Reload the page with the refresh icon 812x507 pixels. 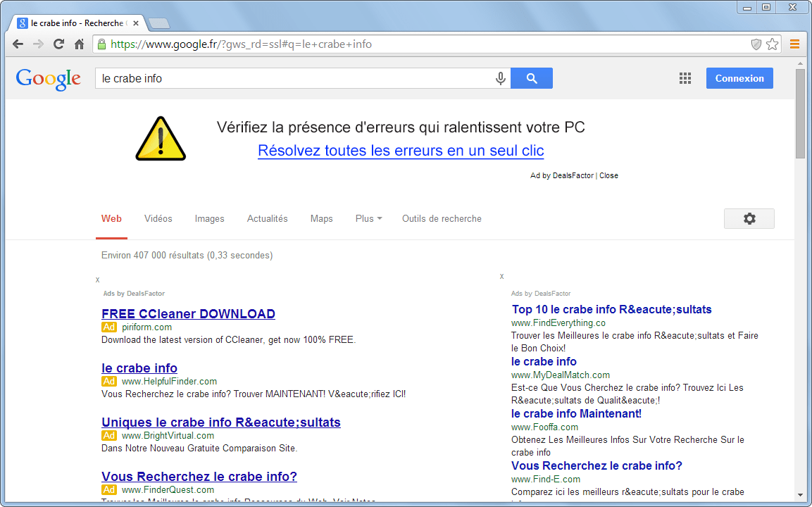(58, 44)
